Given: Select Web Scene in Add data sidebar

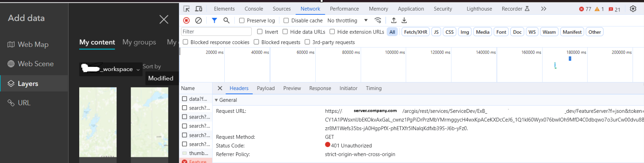Looking at the screenshot, I should tap(34, 64).
